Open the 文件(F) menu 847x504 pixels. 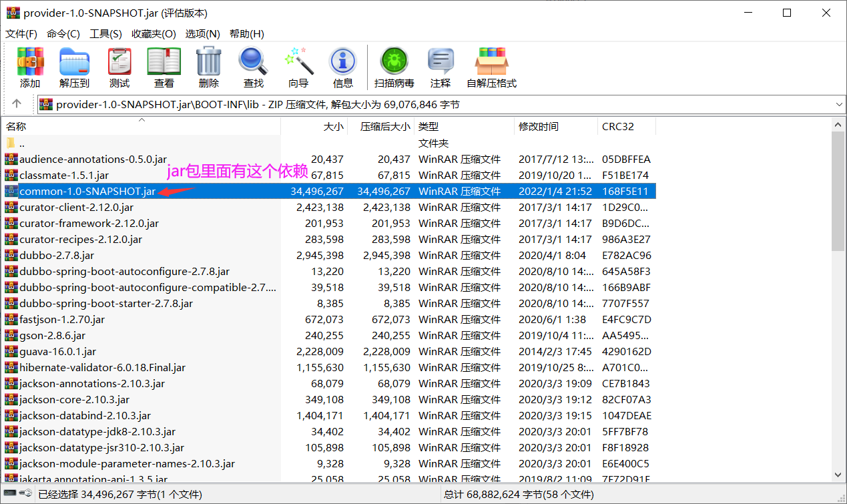[x=21, y=34]
